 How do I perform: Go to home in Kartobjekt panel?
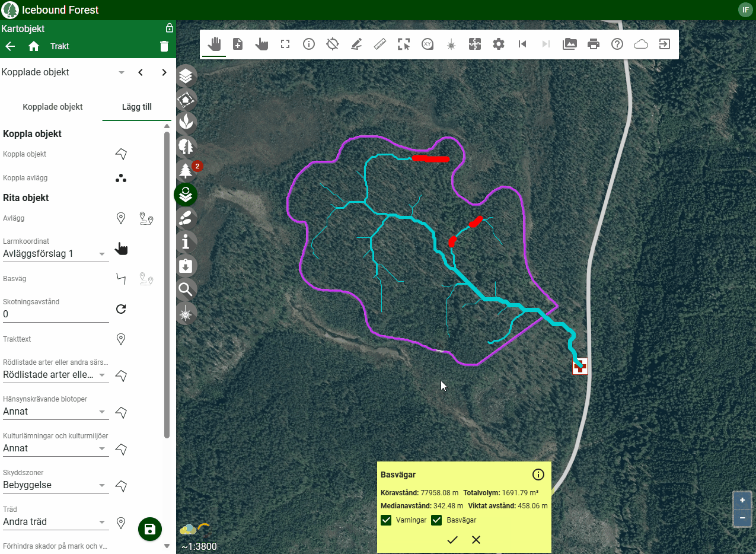point(34,47)
